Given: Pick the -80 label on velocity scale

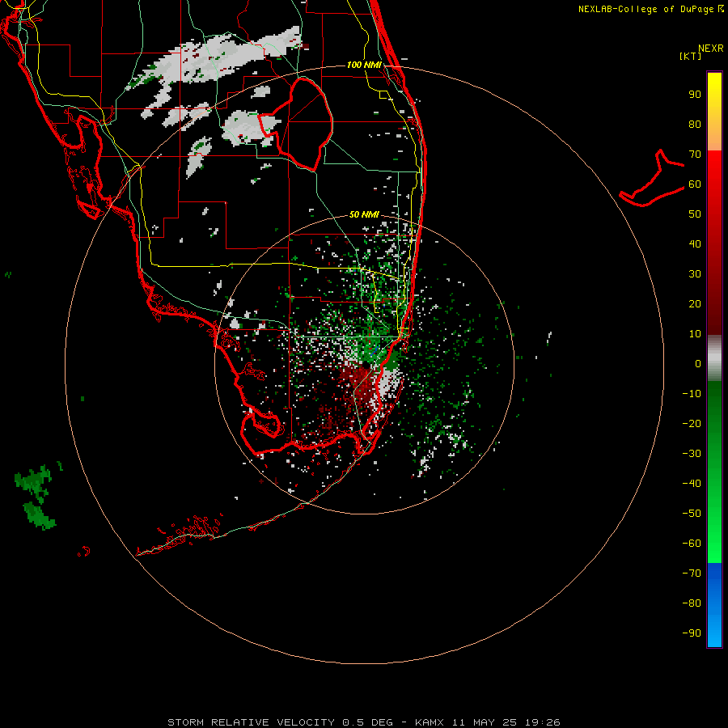Looking at the screenshot, I should pos(692,603).
